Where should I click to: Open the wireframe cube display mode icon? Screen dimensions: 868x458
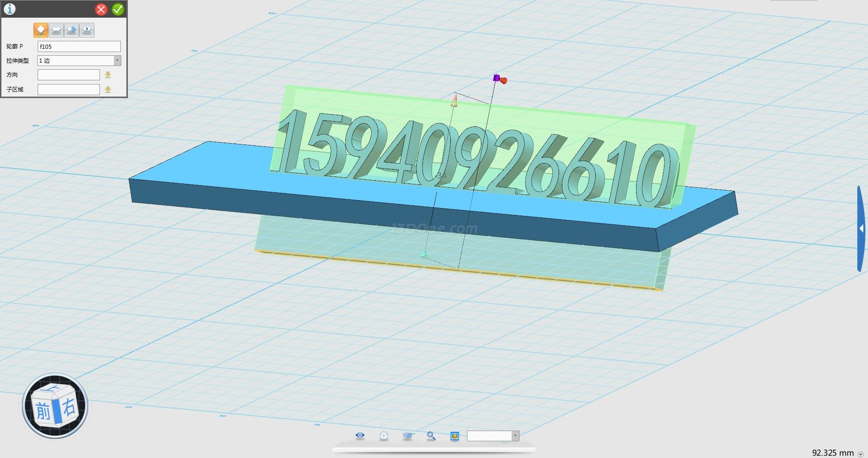point(384,436)
